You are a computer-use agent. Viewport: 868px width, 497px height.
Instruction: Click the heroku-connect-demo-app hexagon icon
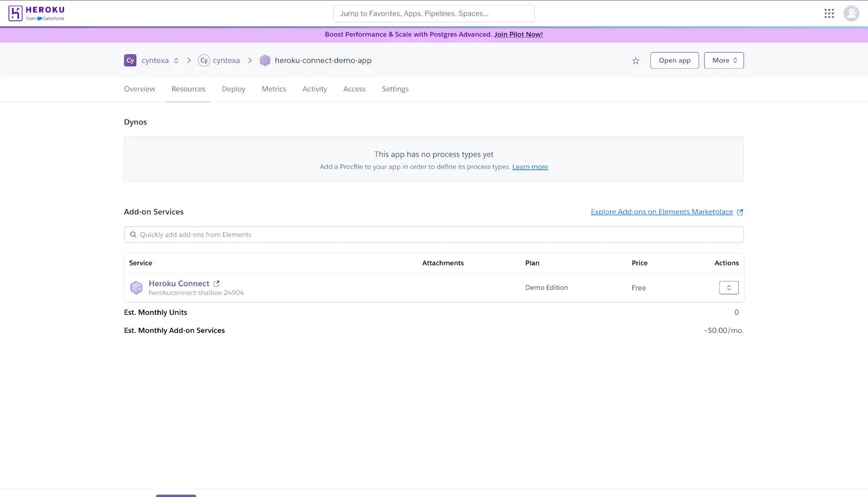265,60
